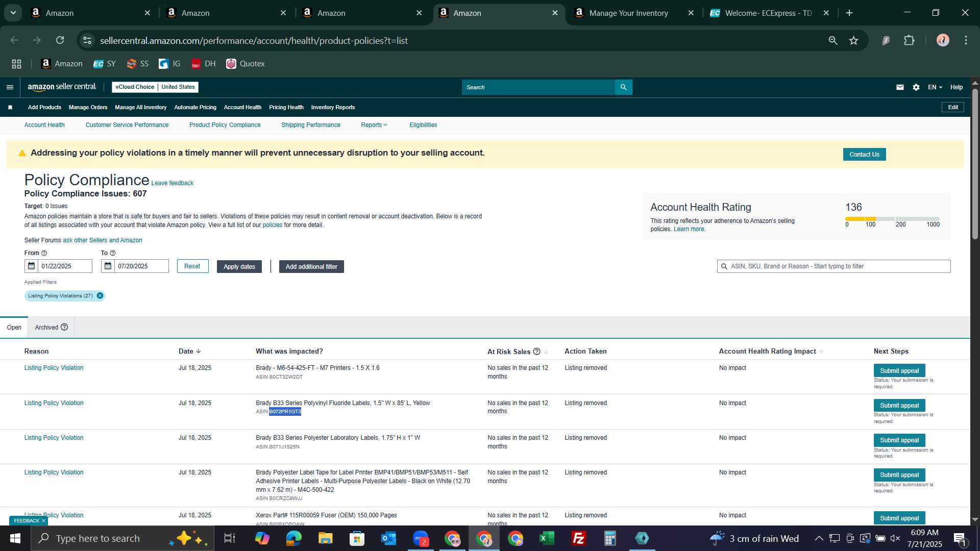This screenshot has height=551, width=980.
Task: Click the search magnifier button in Seller Central
Action: [x=623, y=87]
